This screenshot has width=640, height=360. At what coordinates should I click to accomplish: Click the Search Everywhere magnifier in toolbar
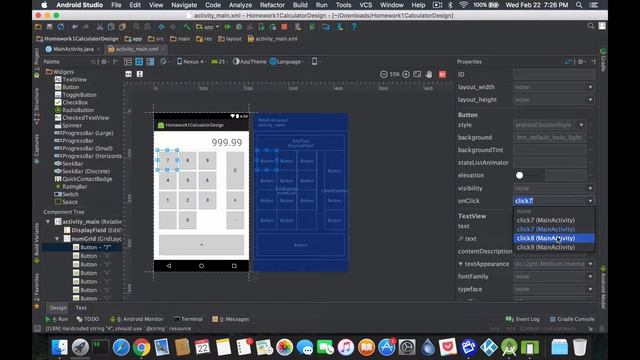pyautogui.click(x=591, y=26)
